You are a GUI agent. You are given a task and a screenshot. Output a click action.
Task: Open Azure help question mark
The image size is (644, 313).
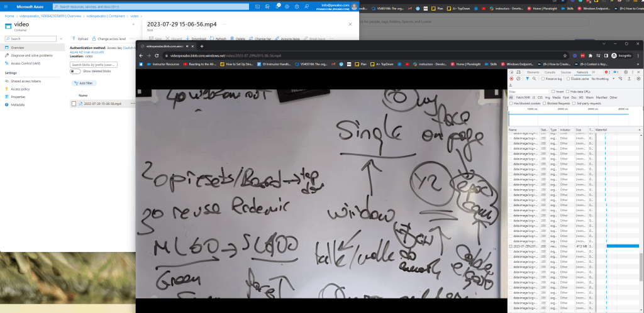click(x=297, y=6)
